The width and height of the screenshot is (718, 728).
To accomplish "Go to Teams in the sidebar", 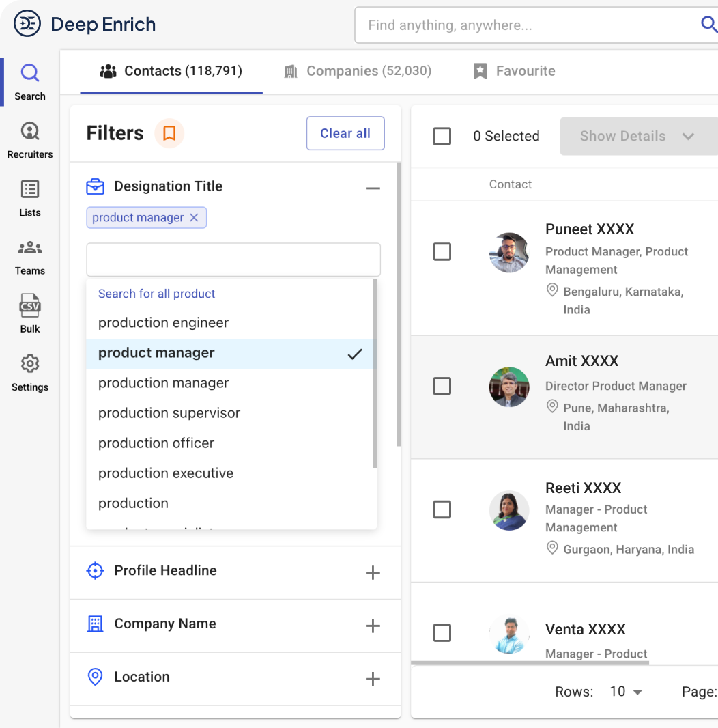I will click(x=30, y=248).
